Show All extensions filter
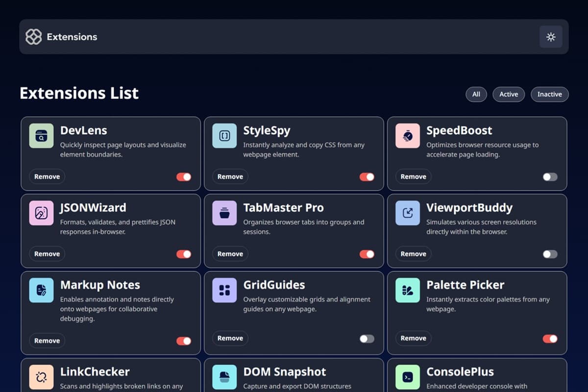Image resolution: width=588 pixels, height=392 pixels. [x=476, y=95]
